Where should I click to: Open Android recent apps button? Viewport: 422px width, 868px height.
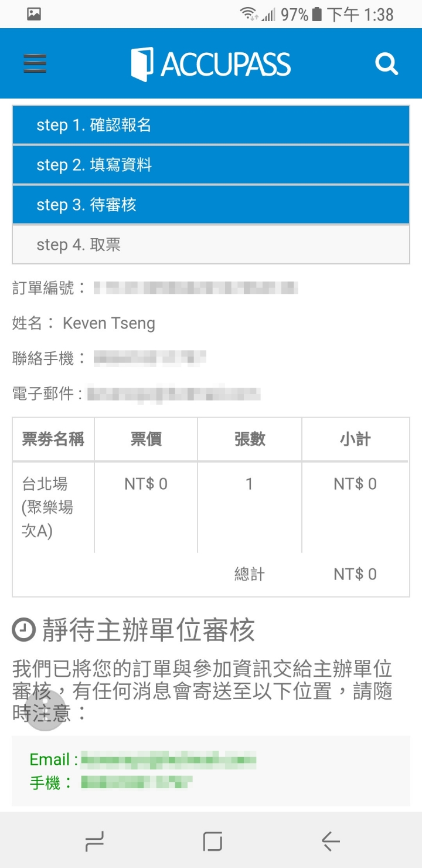click(x=94, y=842)
